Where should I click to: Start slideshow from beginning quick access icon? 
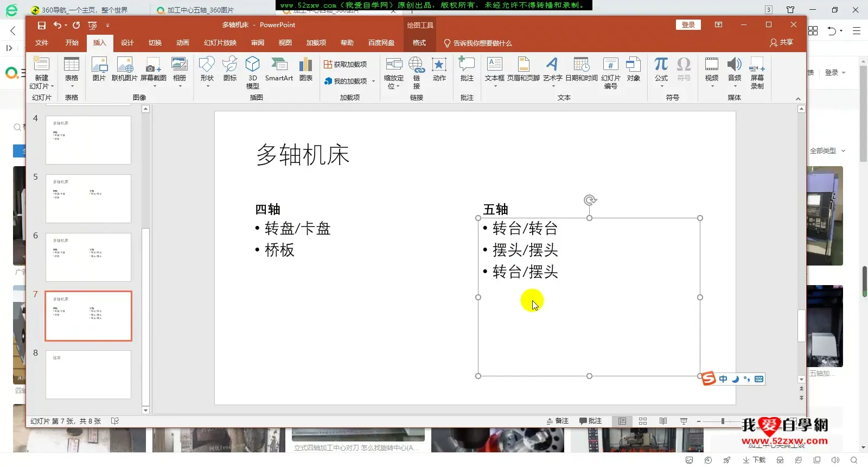point(92,25)
